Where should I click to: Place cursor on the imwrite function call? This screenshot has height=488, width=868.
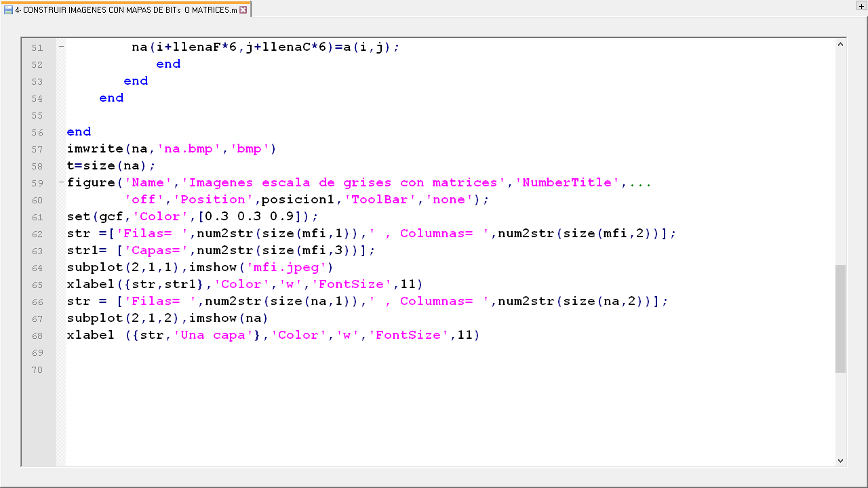point(95,149)
